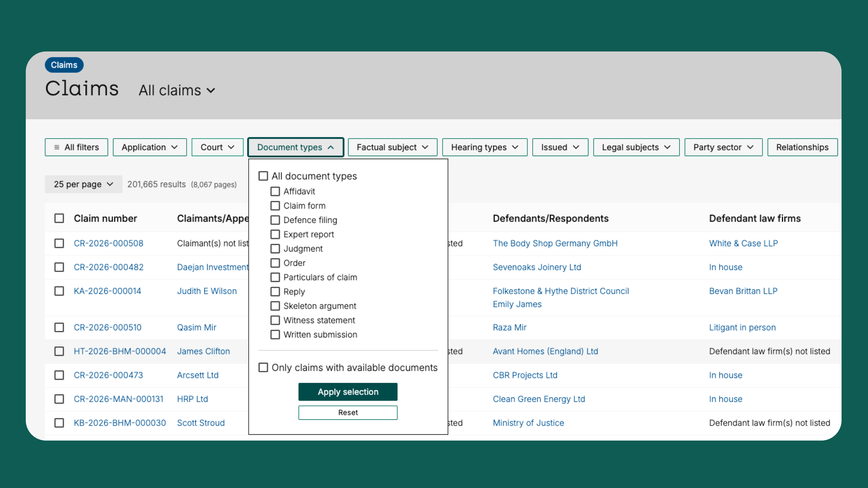Click the Apply selection button
The height and width of the screenshot is (488, 868).
click(x=348, y=392)
